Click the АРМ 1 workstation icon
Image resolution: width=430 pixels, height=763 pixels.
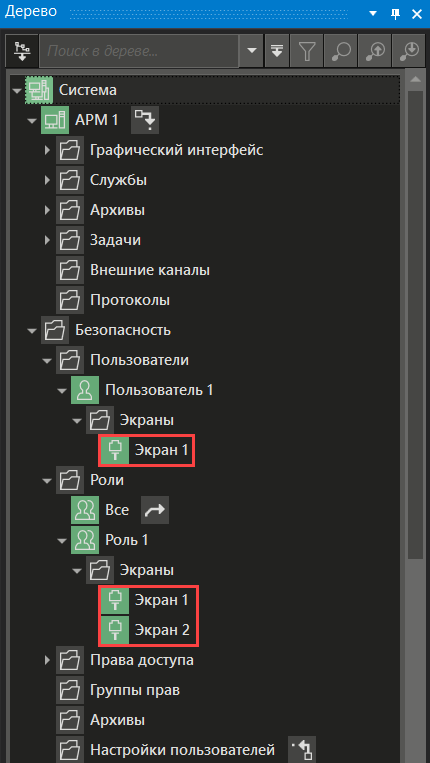point(54,120)
